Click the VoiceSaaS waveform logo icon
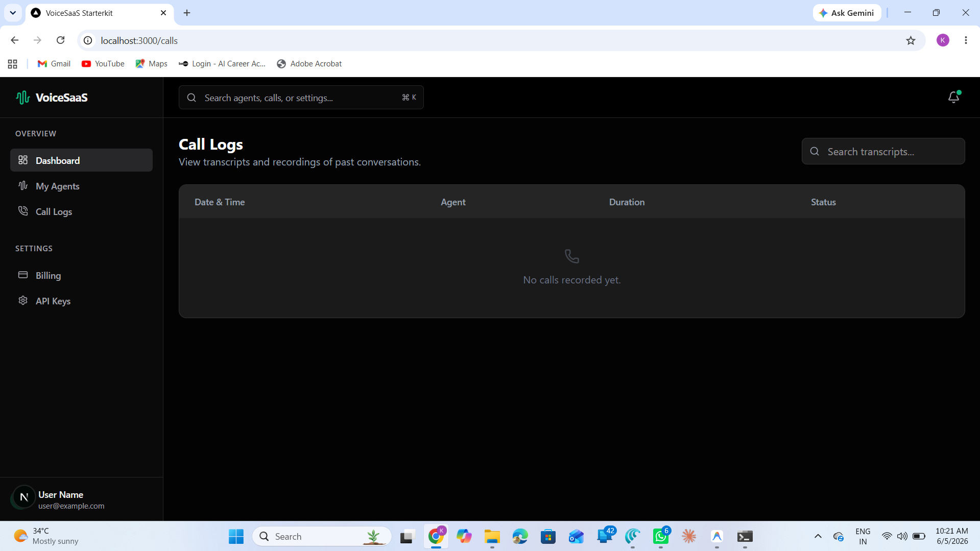This screenshot has height=551, width=980. pos(22,97)
